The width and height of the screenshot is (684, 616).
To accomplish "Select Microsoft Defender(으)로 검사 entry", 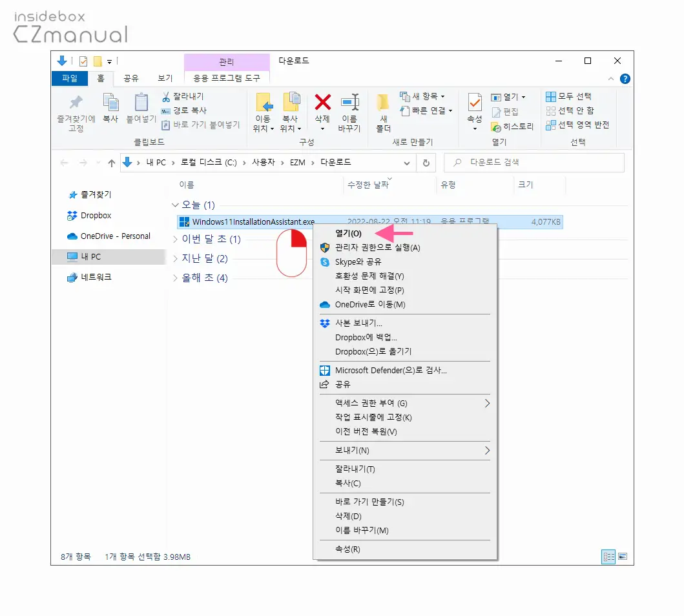I will [405, 371].
